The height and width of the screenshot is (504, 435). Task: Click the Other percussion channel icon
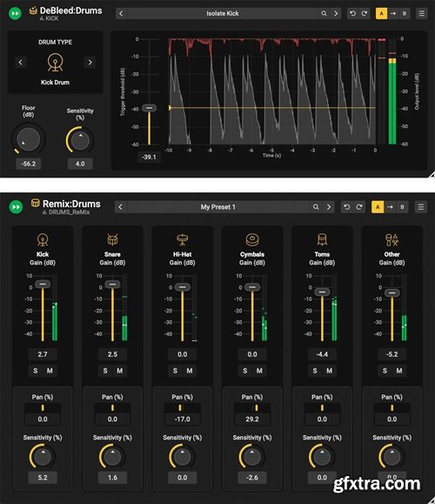391,239
